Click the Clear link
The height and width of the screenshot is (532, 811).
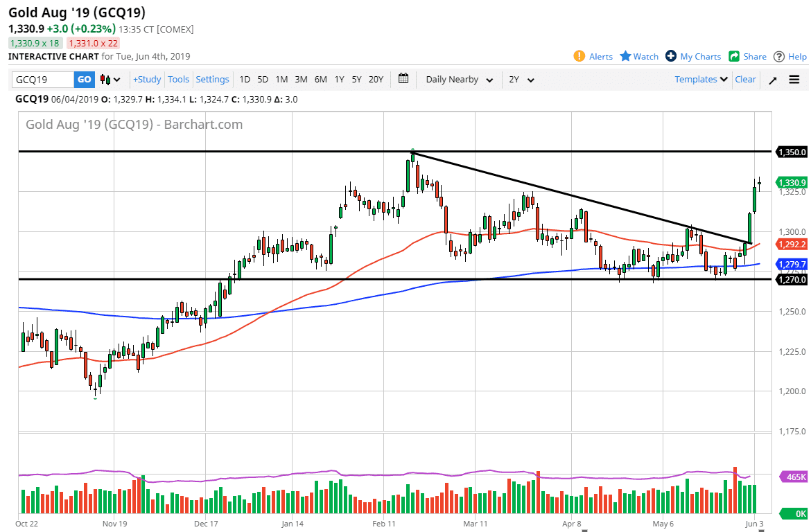coord(745,80)
